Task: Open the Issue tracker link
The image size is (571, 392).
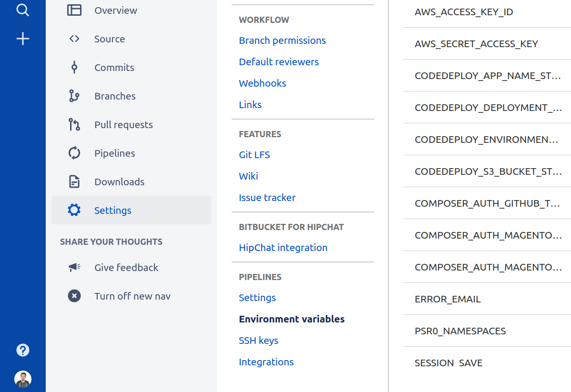Action: (267, 198)
